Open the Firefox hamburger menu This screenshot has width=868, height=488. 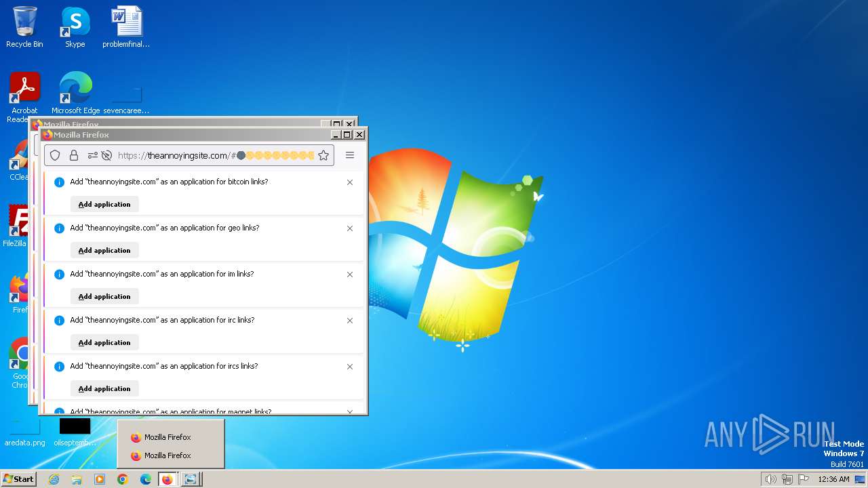pyautogui.click(x=350, y=155)
